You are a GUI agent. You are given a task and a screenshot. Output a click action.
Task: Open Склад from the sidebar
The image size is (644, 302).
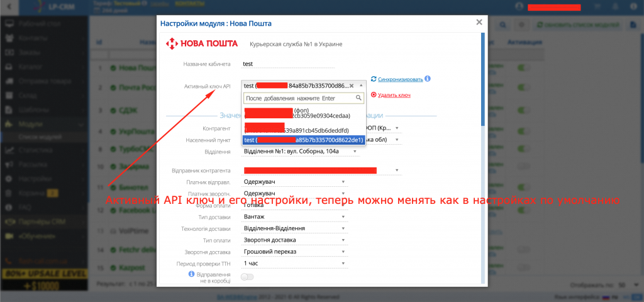pyautogui.click(x=44, y=96)
